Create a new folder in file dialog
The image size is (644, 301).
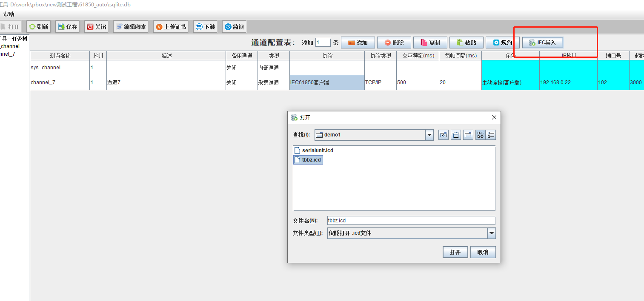click(468, 135)
